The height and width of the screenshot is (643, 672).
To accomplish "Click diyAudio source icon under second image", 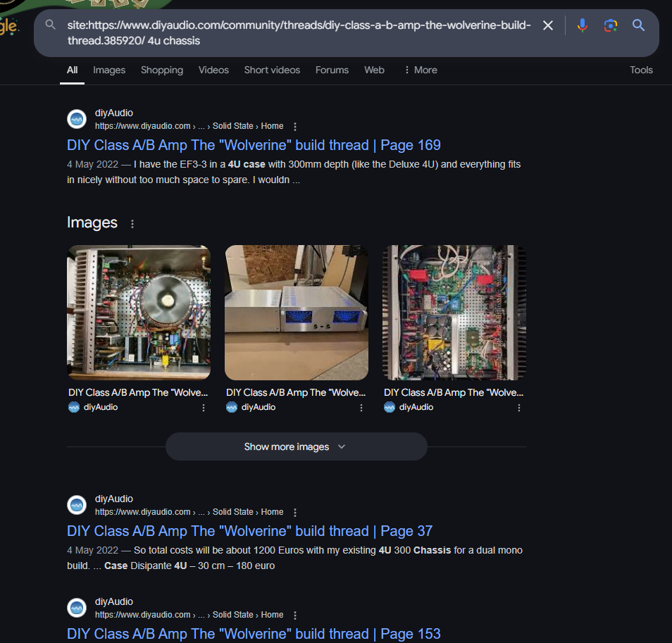I will point(232,407).
